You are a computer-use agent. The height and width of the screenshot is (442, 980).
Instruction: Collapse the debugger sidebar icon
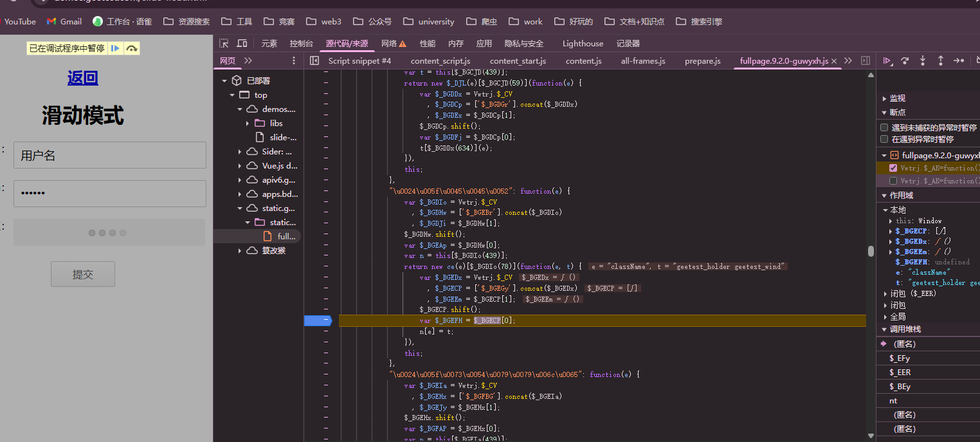(866, 60)
